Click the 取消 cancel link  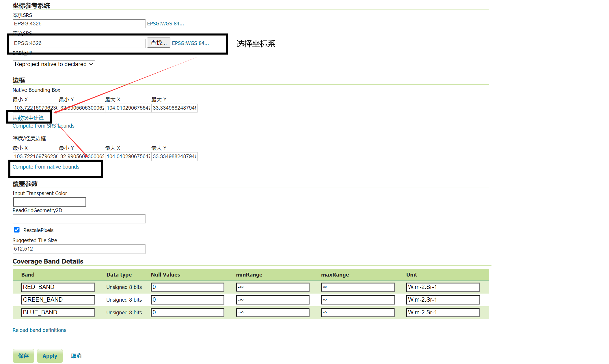76,356
